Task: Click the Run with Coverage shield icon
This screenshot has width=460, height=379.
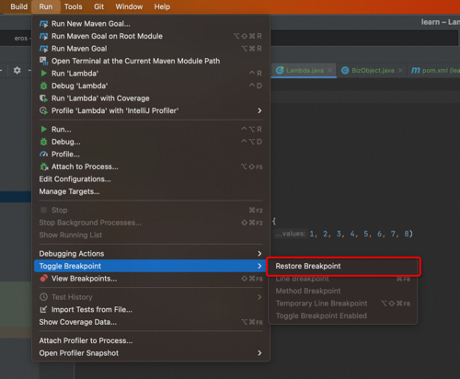Action: (44, 98)
